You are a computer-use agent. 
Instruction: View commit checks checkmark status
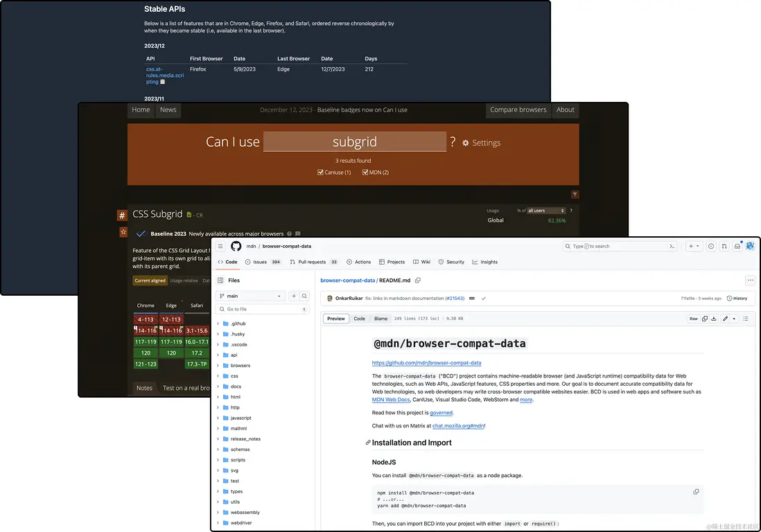point(483,299)
